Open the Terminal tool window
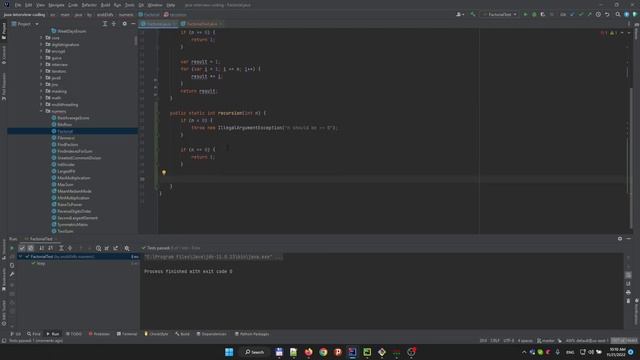The width and height of the screenshot is (640, 360). [127, 334]
